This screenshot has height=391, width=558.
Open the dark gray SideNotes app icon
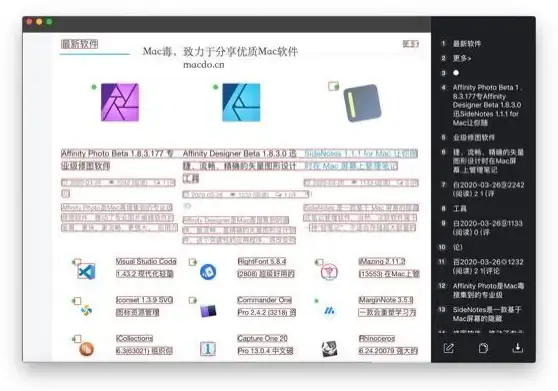362,103
